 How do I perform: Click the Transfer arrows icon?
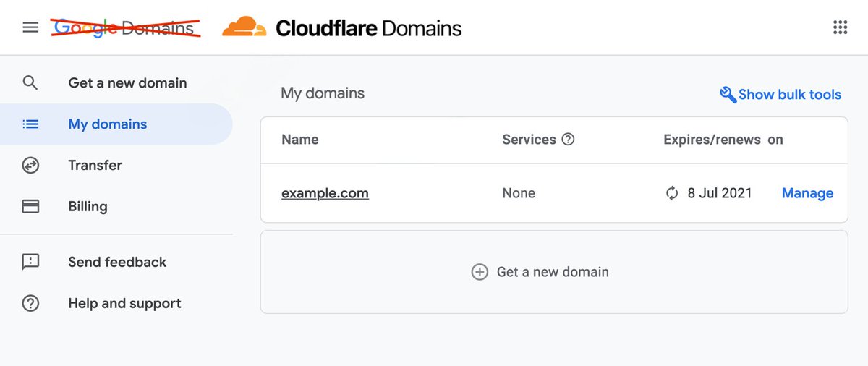[x=30, y=165]
